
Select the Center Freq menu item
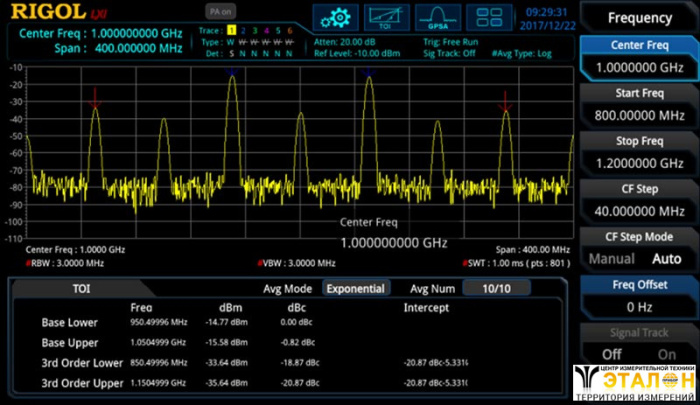click(x=639, y=57)
